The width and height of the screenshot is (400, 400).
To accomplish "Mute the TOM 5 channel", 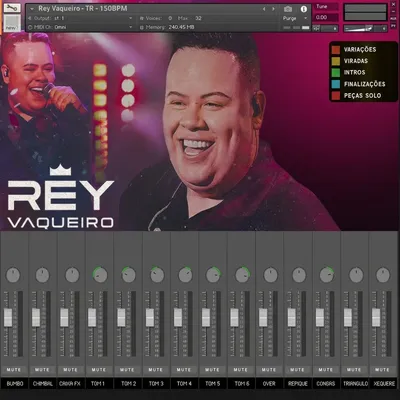I will coord(212,370).
